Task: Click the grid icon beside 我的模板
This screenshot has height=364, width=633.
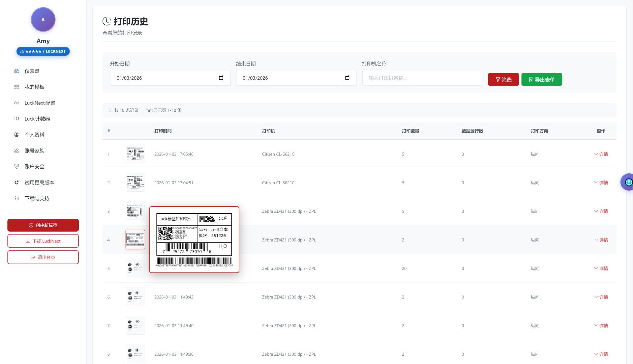Action: pyautogui.click(x=17, y=87)
